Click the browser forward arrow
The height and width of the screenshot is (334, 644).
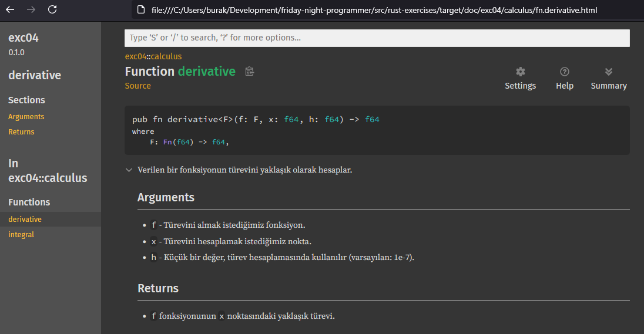coord(31,9)
